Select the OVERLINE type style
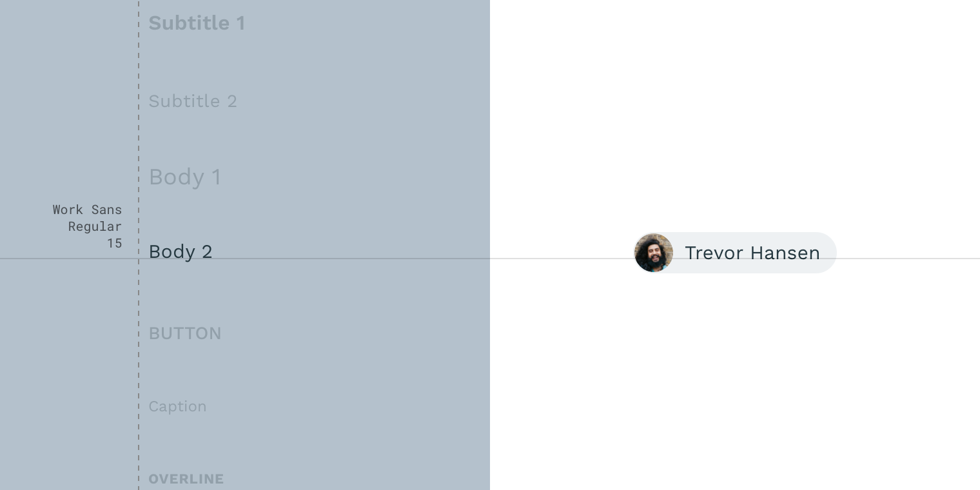Screen dimensions: 980x490 coord(186,479)
